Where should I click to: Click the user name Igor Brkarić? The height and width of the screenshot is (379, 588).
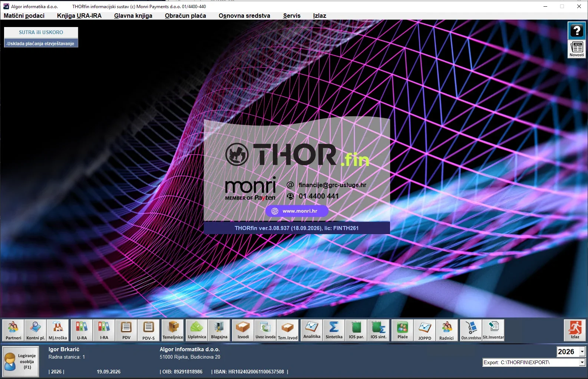coord(64,349)
